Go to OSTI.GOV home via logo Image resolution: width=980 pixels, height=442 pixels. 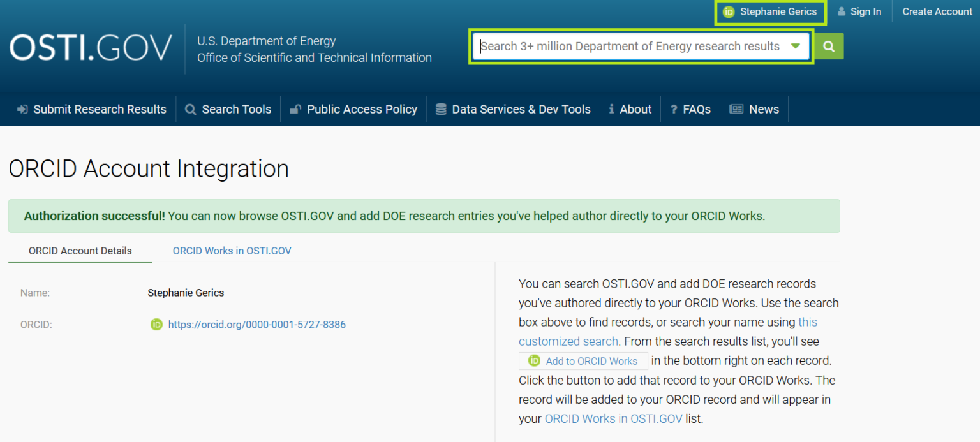click(91, 48)
